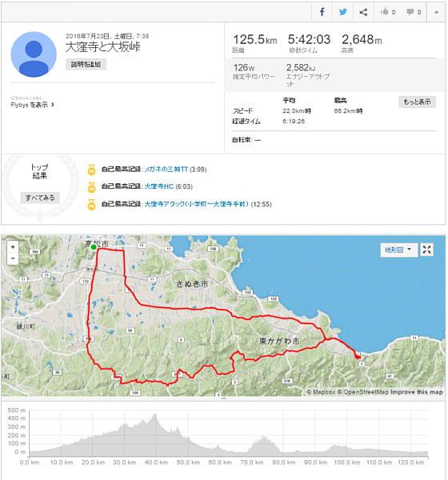Screen dimensions: 448x480
Task: Click the すべてみる button
Action: [x=40, y=198]
